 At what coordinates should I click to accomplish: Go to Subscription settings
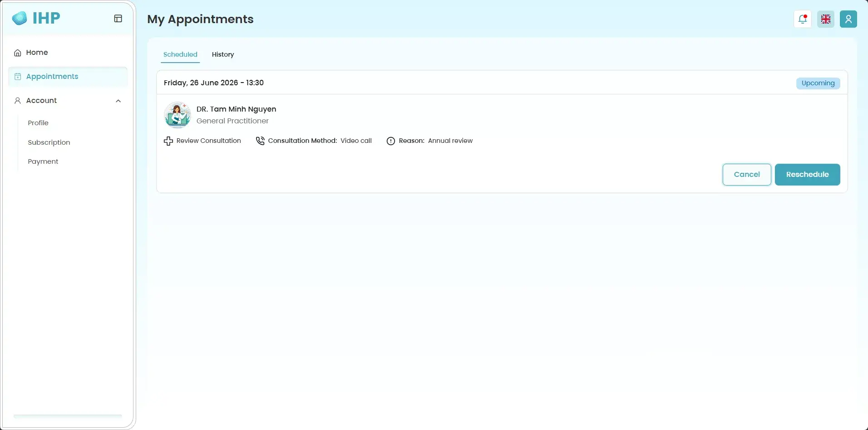pos(49,142)
